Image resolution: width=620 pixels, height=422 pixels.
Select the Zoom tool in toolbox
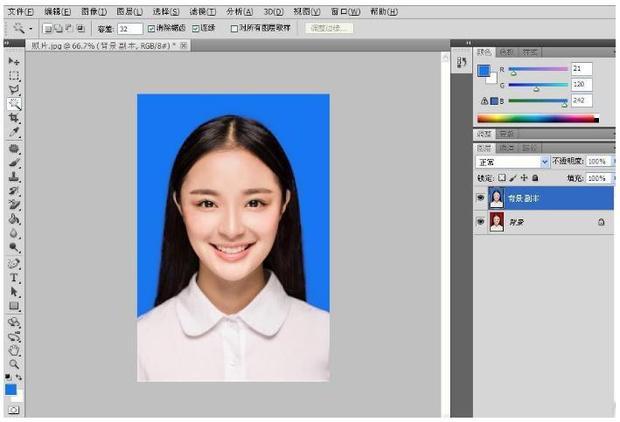click(14, 365)
